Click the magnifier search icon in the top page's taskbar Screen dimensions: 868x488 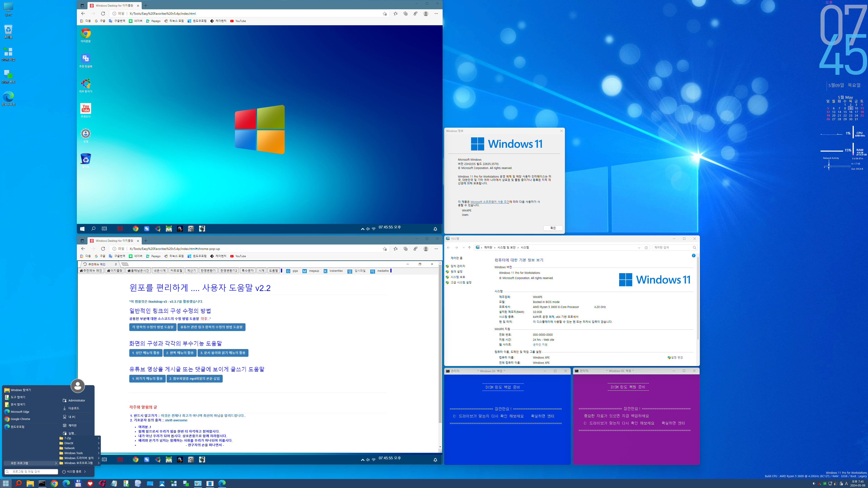click(93, 229)
